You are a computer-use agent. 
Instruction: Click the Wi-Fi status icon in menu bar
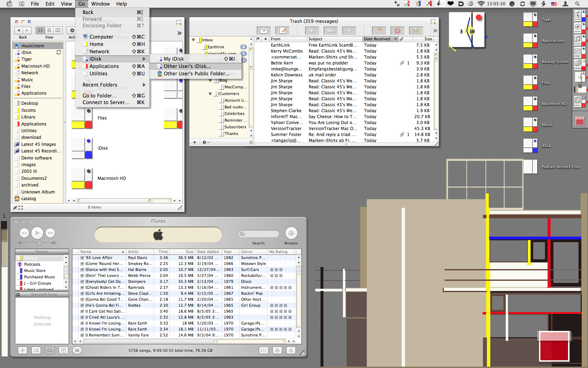[481, 4]
